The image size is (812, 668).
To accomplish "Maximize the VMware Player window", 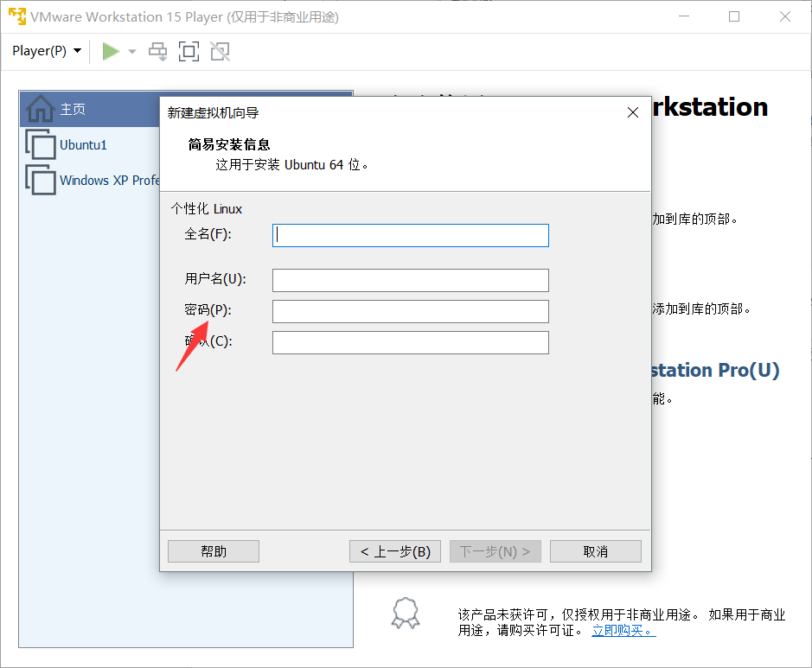I will coord(734,16).
